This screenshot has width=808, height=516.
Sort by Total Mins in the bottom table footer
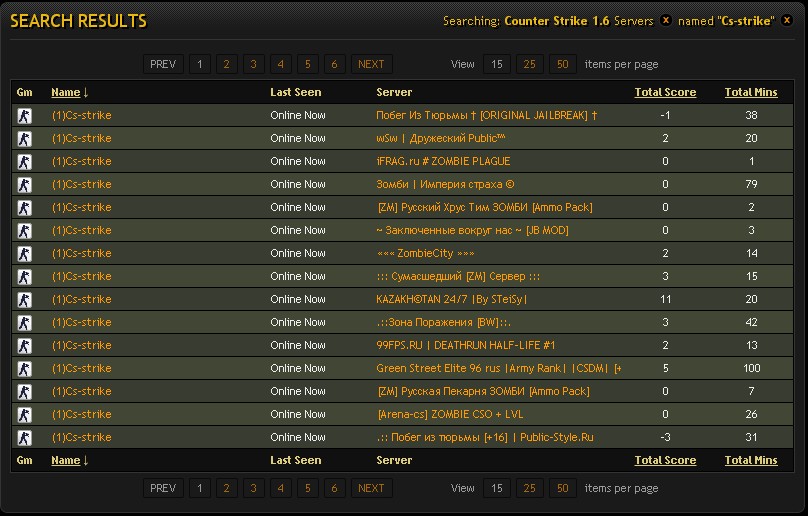751,460
